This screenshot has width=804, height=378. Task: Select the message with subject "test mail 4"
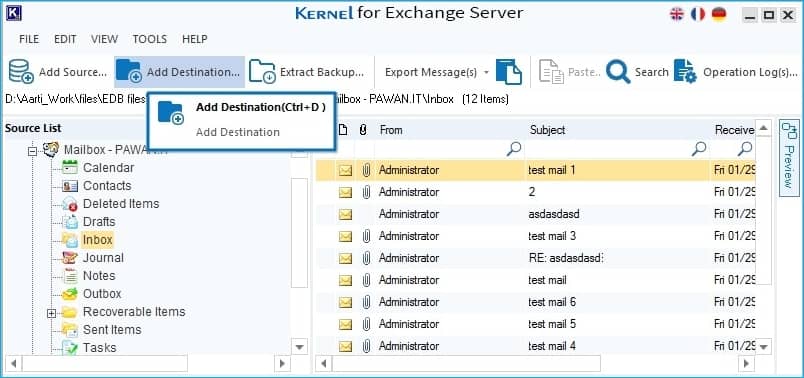point(535,346)
